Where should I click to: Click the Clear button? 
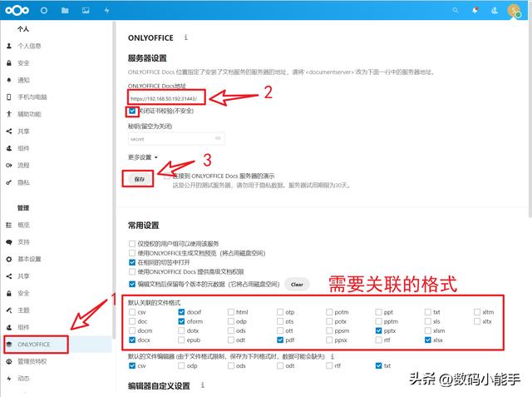point(297,285)
